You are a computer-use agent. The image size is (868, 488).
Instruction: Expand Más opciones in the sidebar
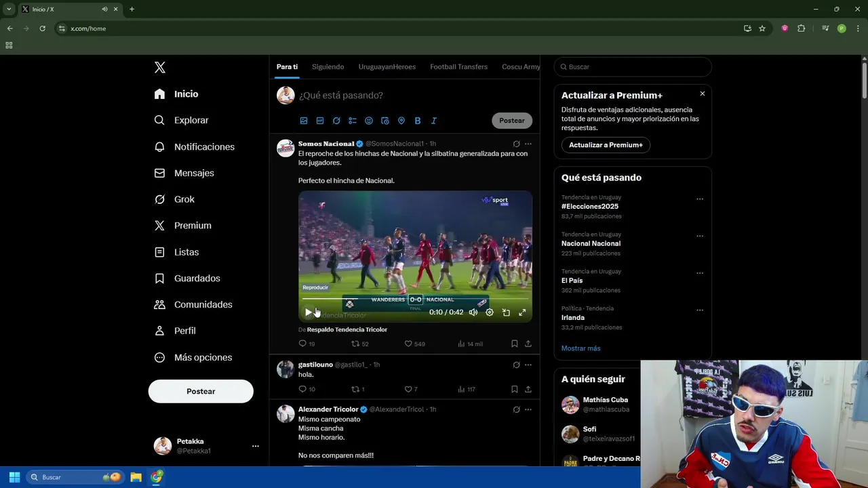(x=193, y=357)
